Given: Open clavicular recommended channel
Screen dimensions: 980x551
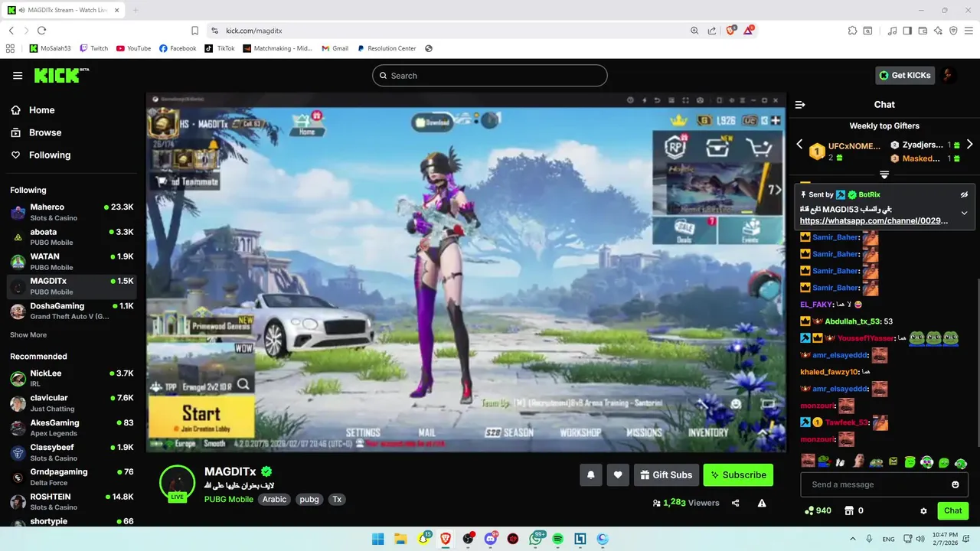Looking at the screenshot, I should pos(72,403).
